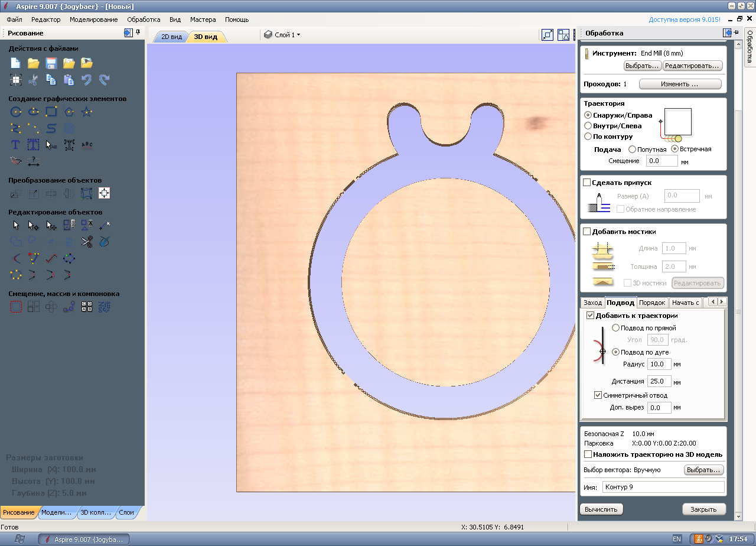The height and width of the screenshot is (546, 756).
Task: Click the Import bitmap bird-folder icon
Action: tap(87, 63)
